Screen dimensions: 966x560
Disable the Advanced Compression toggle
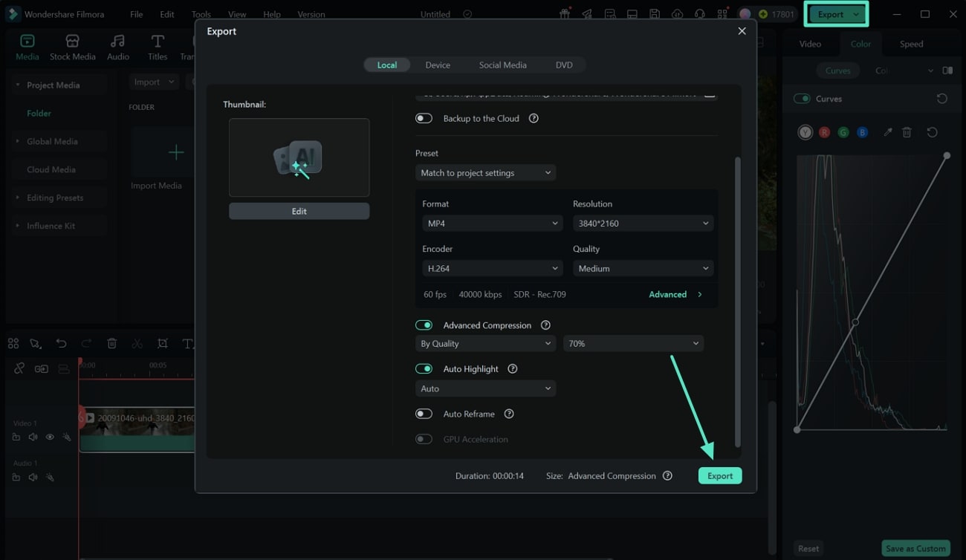[424, 325]
